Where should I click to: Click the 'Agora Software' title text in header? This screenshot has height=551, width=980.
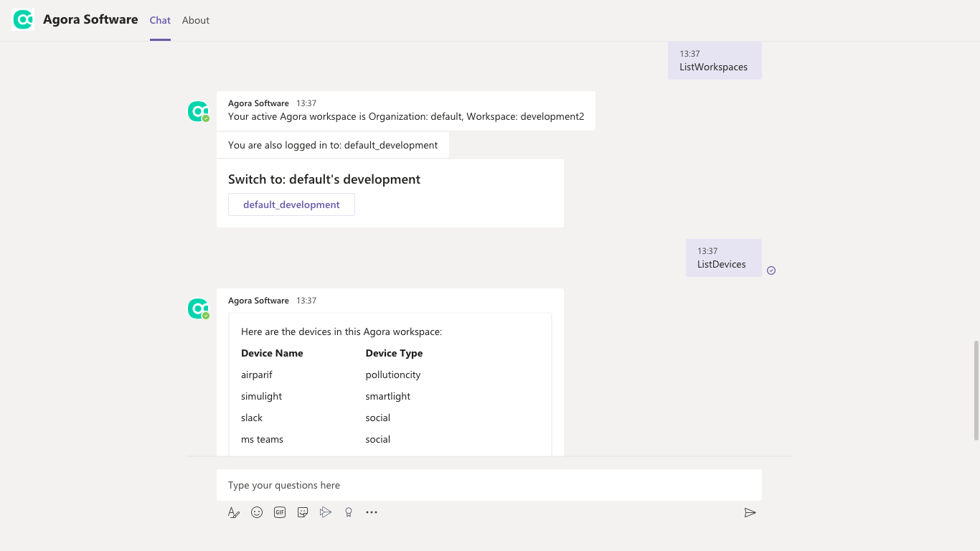click(x=90, y=19)
